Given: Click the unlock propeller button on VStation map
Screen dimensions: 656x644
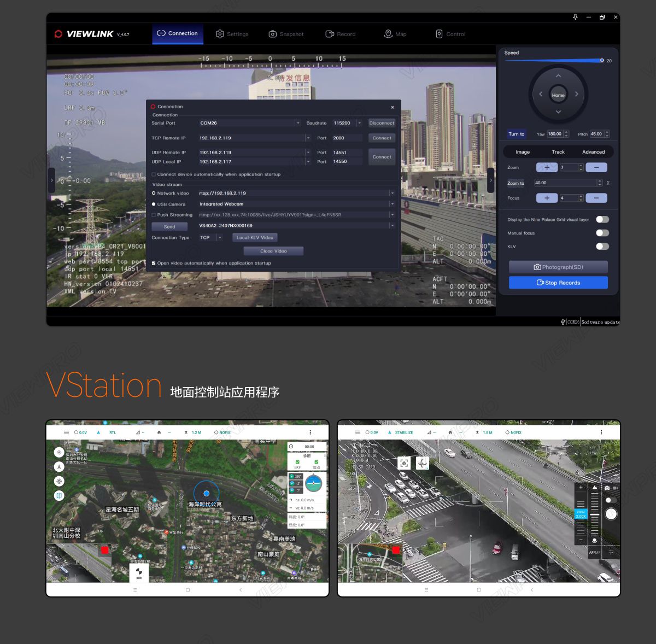Looking at the screenshot, I should click(x=139, y=573).
